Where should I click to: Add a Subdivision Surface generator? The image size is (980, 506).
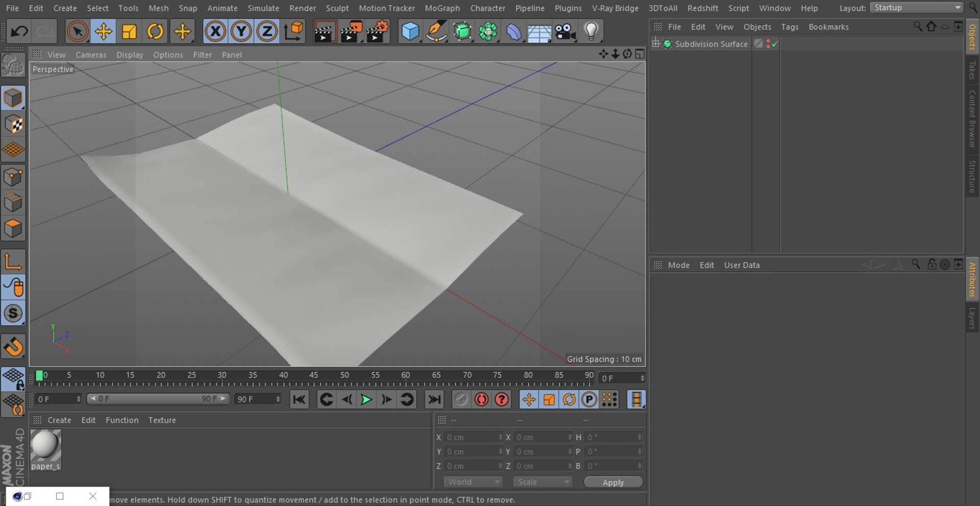(462, 32)
